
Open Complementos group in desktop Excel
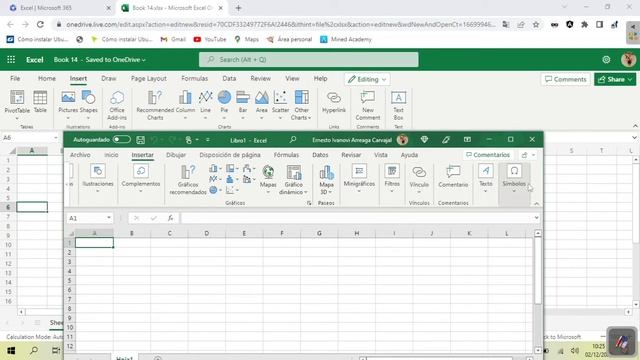(x=141, y=178)
